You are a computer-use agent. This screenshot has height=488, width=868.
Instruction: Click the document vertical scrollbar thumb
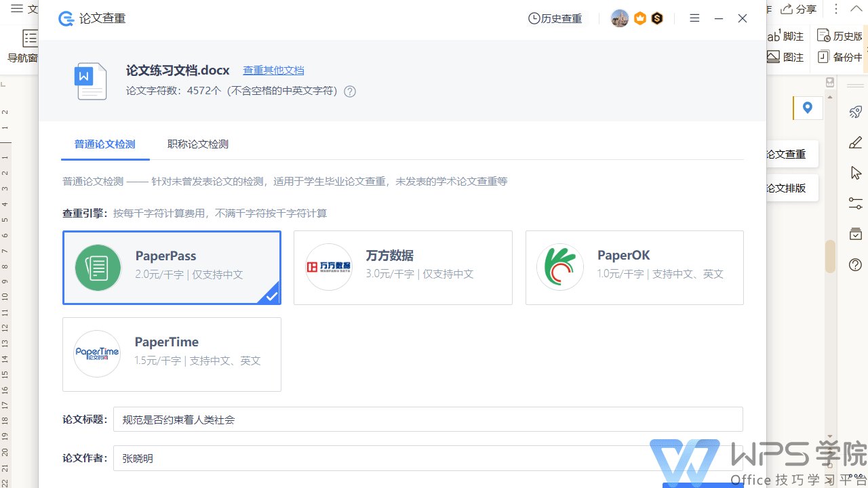point(830,256)
